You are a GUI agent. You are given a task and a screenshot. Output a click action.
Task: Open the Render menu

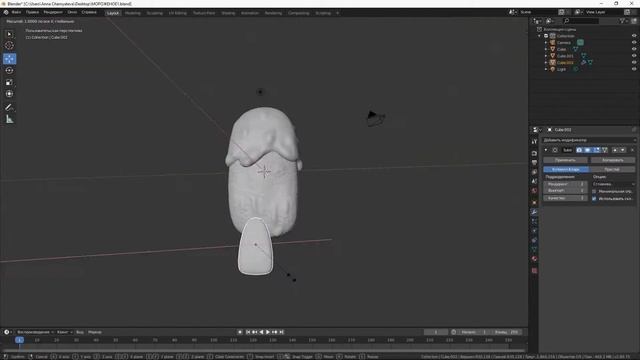[53, 12]
